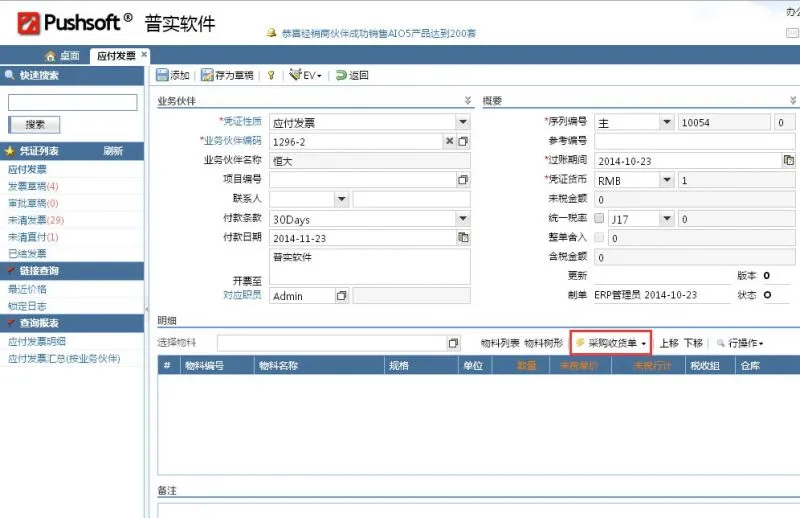Screen dimensions: 800x518
Task: Open lookup icon beside 对应职员 Admin
Action: point(341,295)
